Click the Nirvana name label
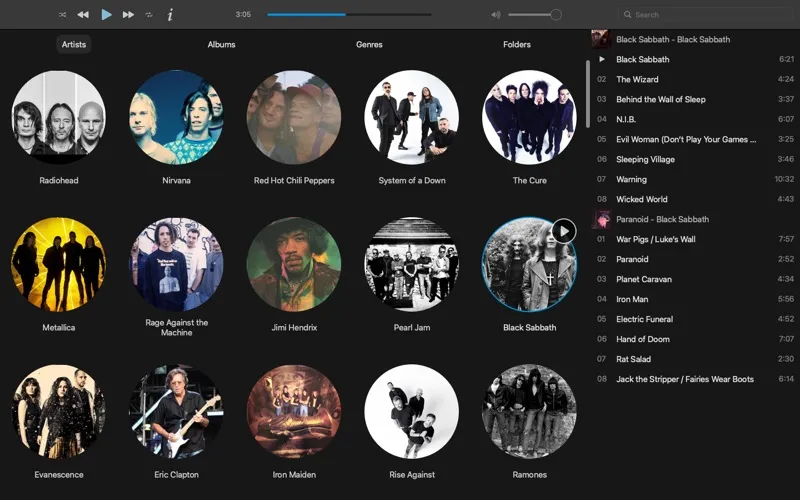This screenshot has width=800, height=500. click(x=177, y=181)
